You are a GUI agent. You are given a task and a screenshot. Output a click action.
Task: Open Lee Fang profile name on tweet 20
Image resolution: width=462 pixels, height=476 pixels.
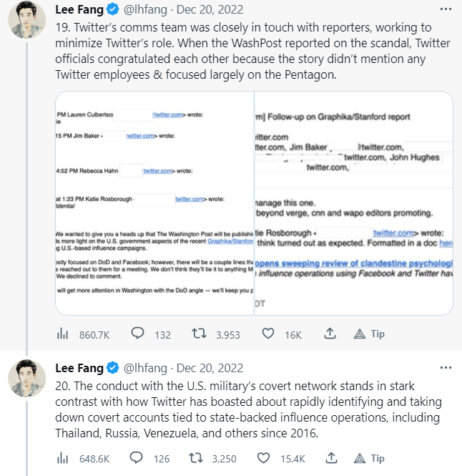pyautogui.click(x=79, y=369)
